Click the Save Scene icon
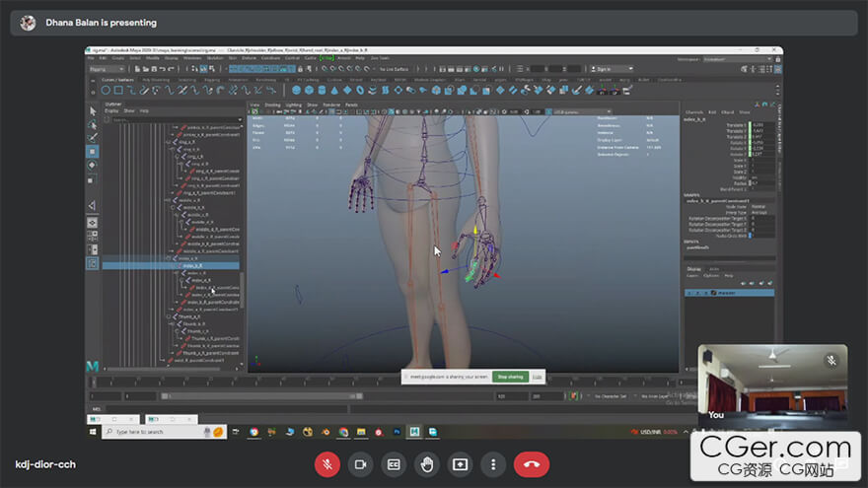 (x=154, y=69)
